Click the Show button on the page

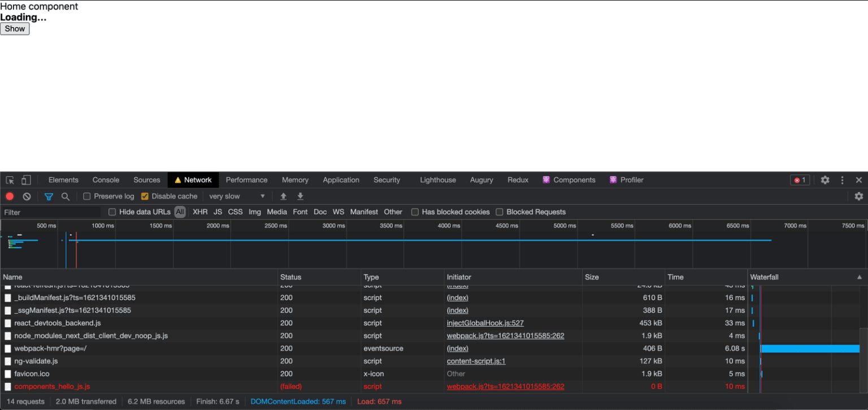[15, 29]
